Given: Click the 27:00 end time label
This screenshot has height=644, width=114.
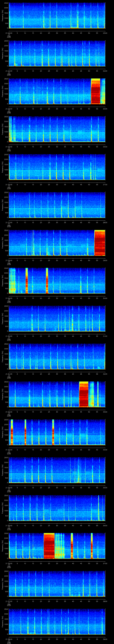Looking at the screenshot, I should [x=105, y=184].
